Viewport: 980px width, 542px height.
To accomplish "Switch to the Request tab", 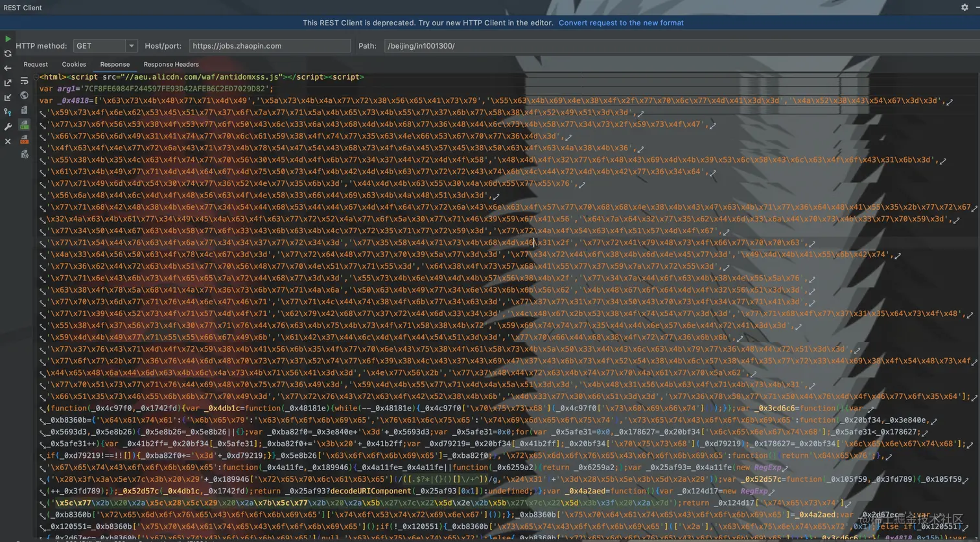I will pos(36,64).
